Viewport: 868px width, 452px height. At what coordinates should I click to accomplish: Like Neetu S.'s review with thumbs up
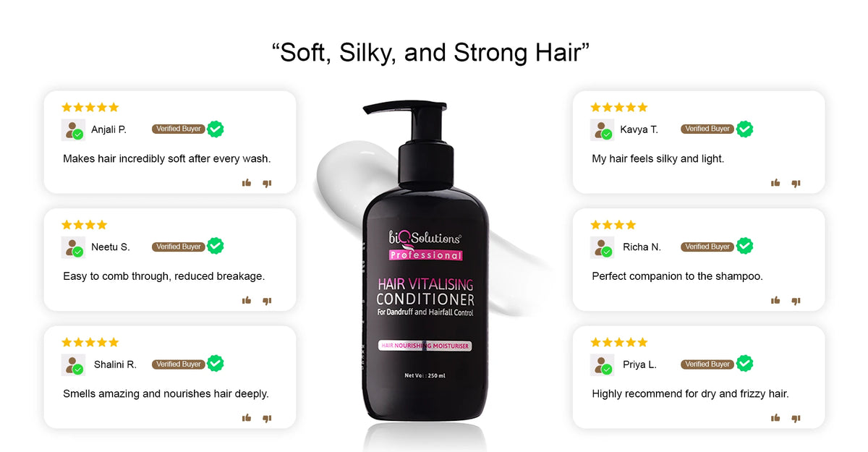point(247,300)
